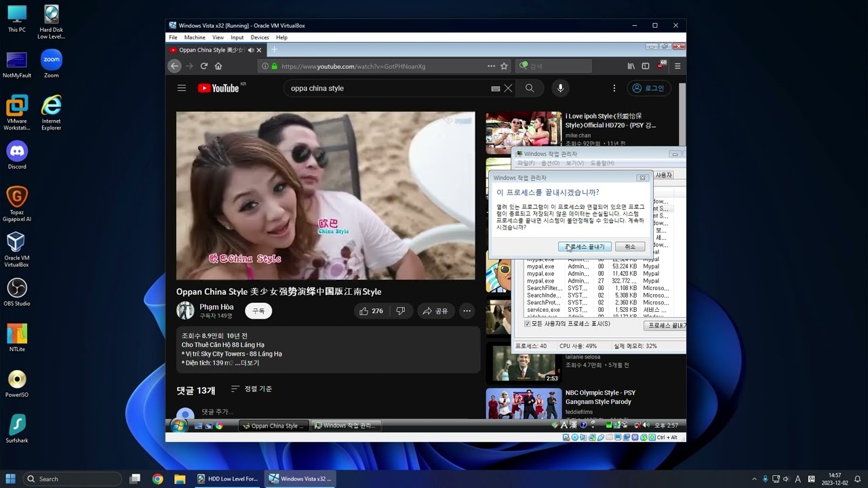Open Chrome from the Windows taskbar
The image size is (868, 488).
(157, 479)
